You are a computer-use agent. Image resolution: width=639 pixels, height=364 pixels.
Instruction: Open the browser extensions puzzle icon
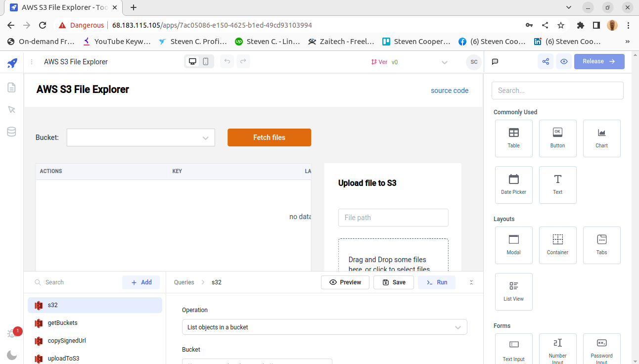[581, 25]
